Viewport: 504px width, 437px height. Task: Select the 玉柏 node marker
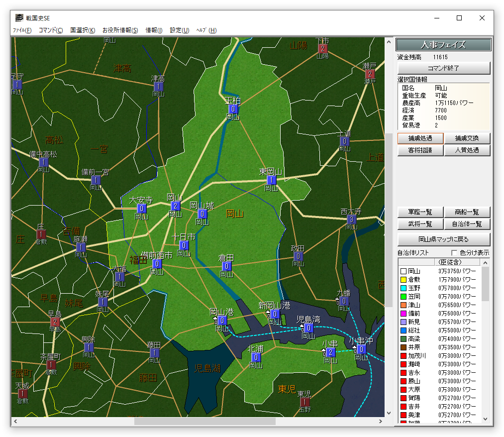(233, 109)
